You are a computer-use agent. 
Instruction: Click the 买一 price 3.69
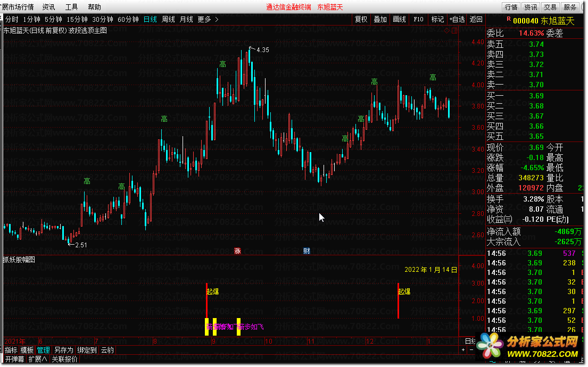pyautogui.click(x=536, y=96)
